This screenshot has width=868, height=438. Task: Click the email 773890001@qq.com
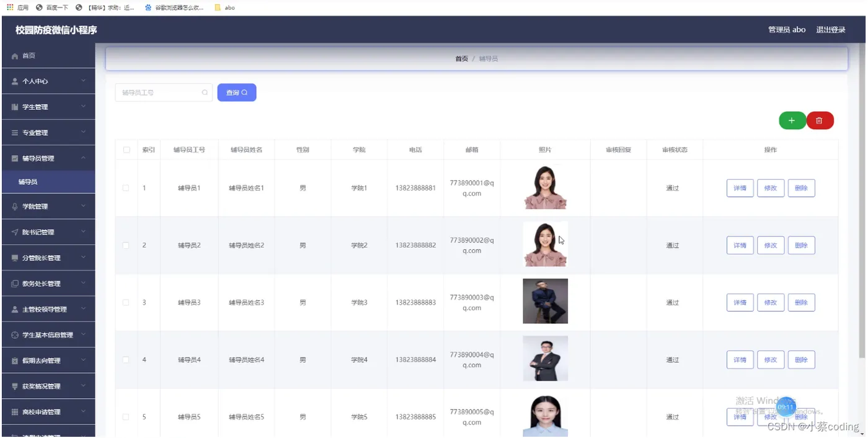pyautogui.click(x=472, y=188)
